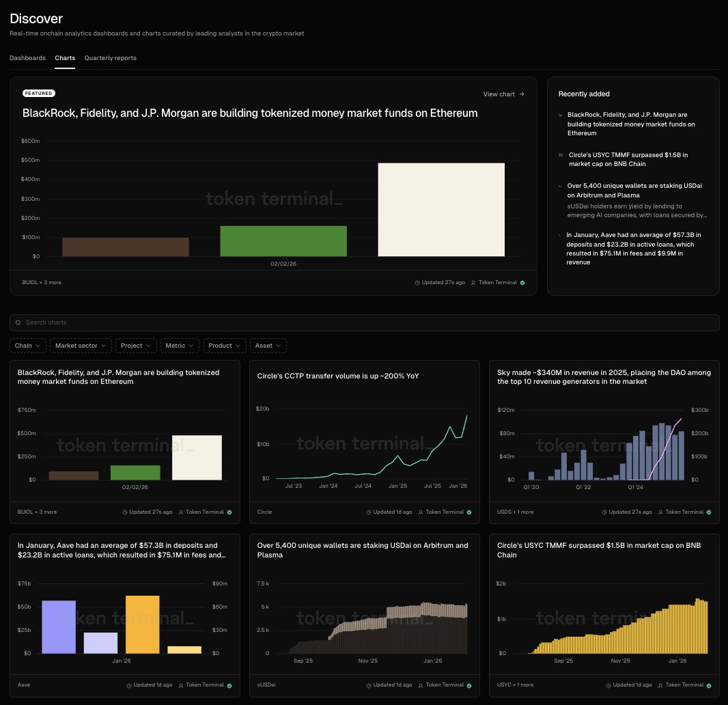
Task: Expand the Chain filter dropdown
Action: coord(28,346)
